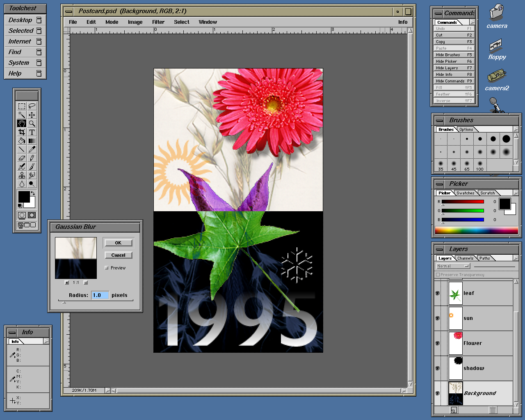This screenshot has width=525, height=420.
Task: Click the trash icon in Layers panel
Action: (x=493, y=410)
